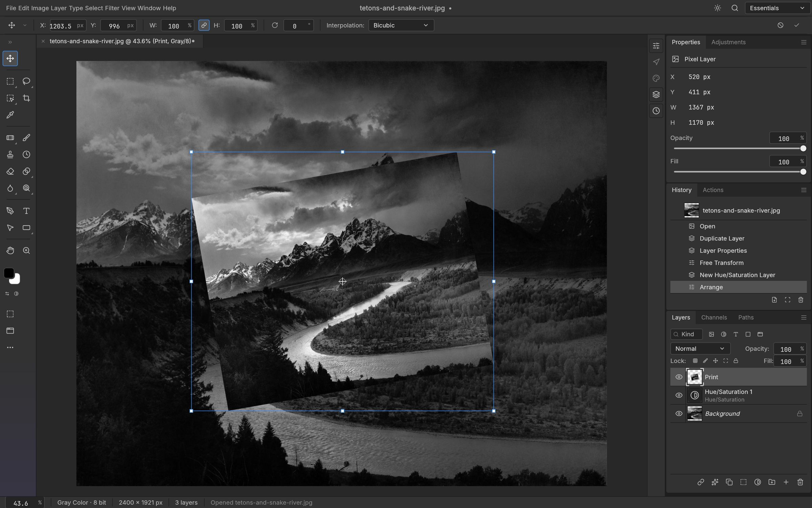Viewport: 812px width, 508px height.
Task: Select the Type tool
Action: (26, 211)
